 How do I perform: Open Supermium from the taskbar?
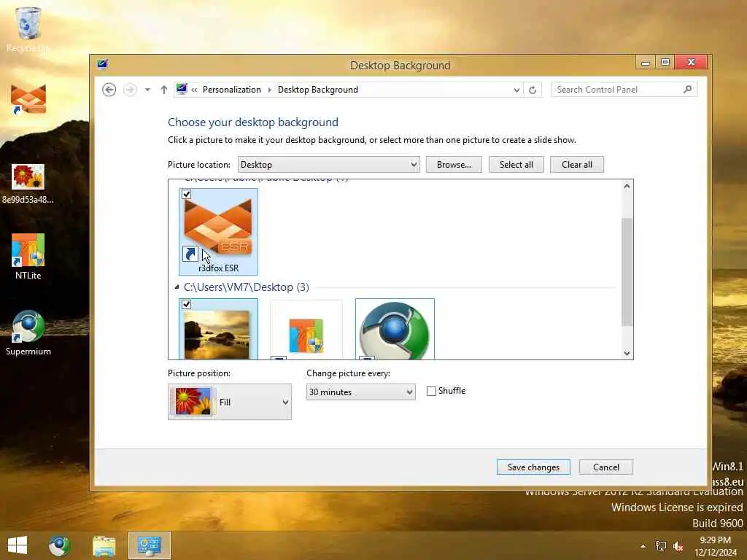click(x=60, y=545)
